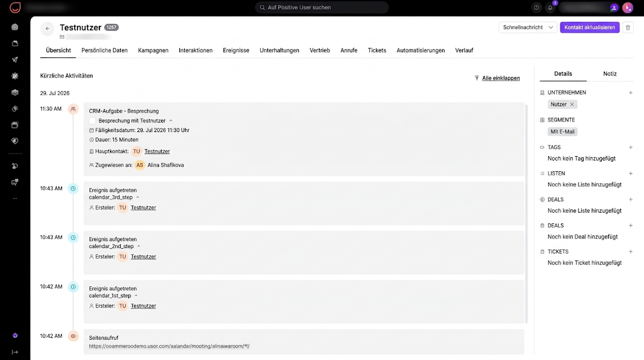Switch to the Notiz panel tab

(610, 74)
